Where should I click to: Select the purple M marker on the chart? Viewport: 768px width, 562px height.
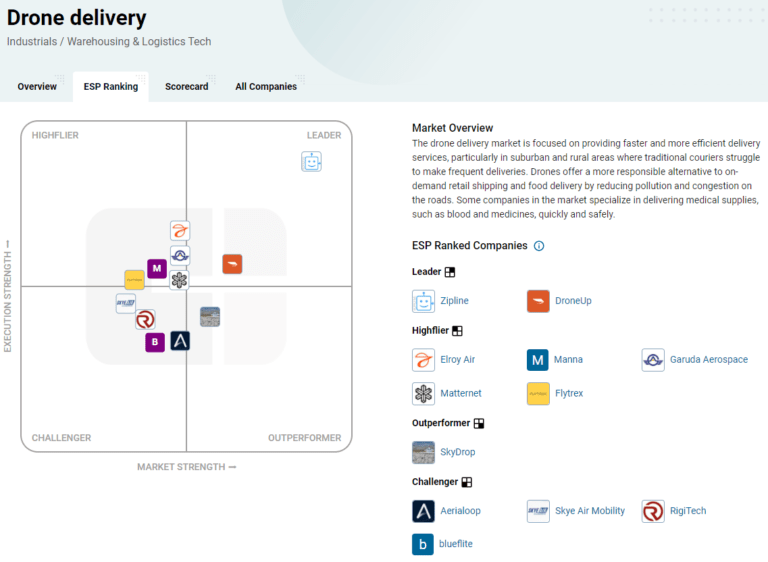157,269
